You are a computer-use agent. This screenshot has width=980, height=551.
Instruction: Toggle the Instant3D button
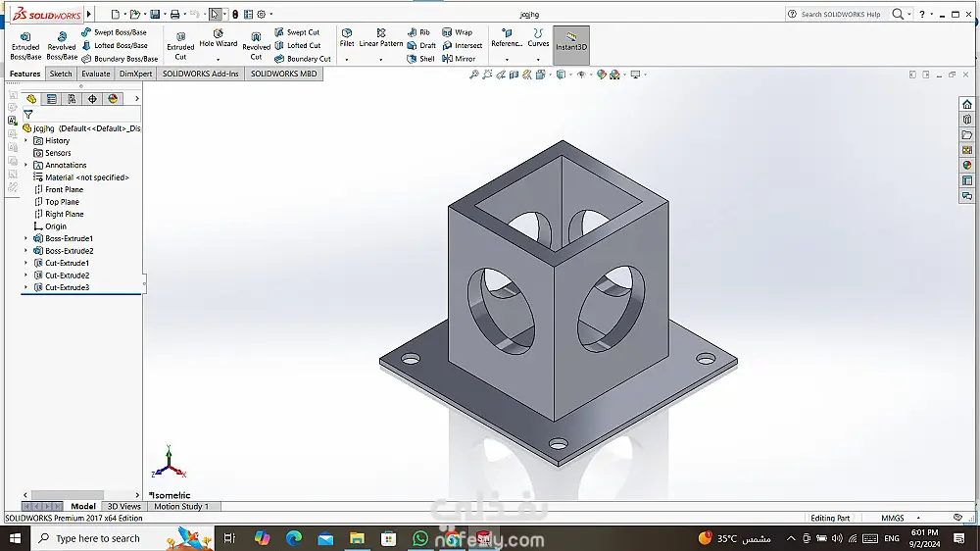tap(571, 45)
